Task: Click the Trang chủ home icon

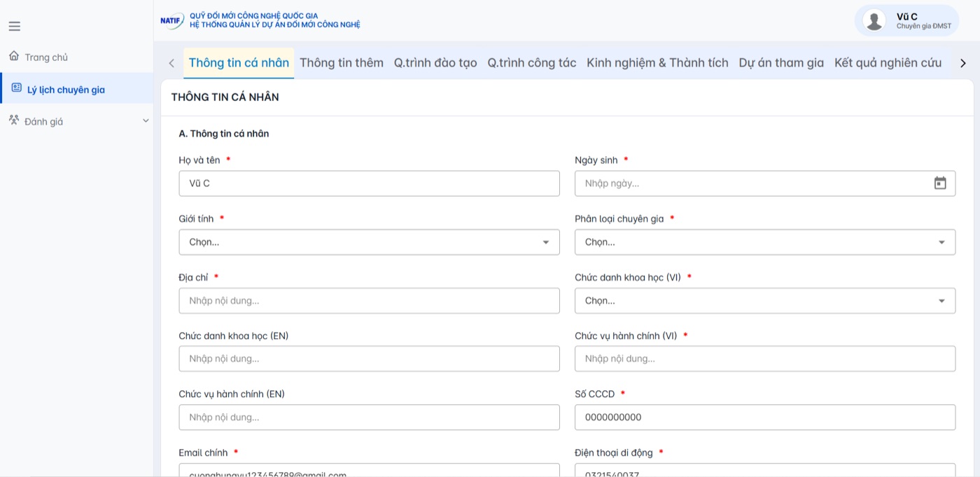Action: [x=14, y=56]
